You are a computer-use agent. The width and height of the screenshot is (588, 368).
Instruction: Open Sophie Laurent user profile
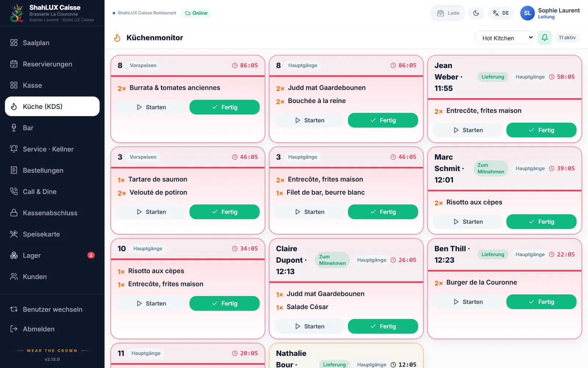(550, 13)
